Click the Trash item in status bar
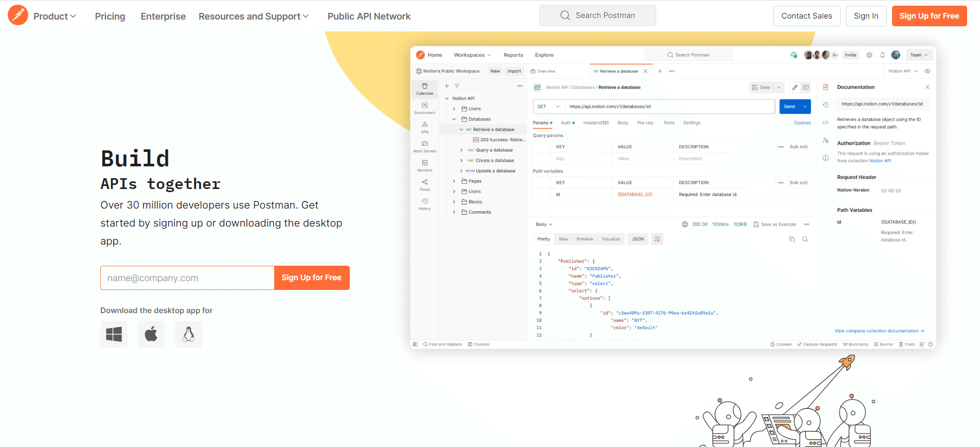 coord(907,345)
